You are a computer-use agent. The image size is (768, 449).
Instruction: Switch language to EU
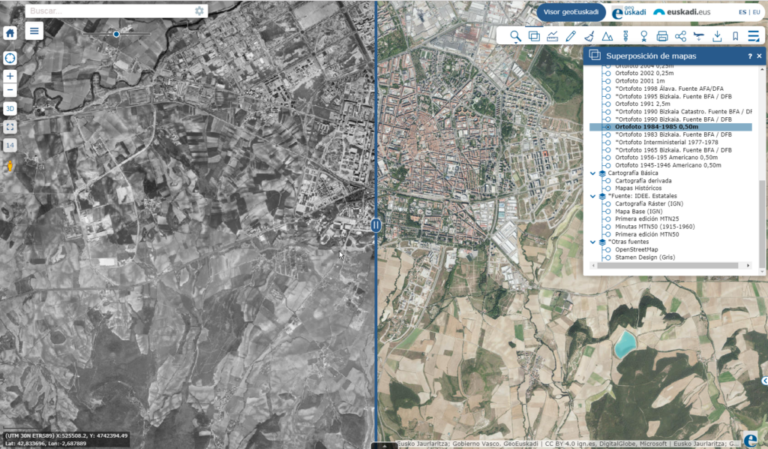point(757,12)
